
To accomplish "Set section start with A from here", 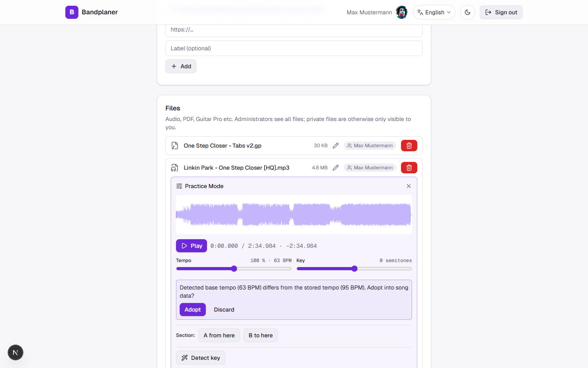I will point(219,335).
